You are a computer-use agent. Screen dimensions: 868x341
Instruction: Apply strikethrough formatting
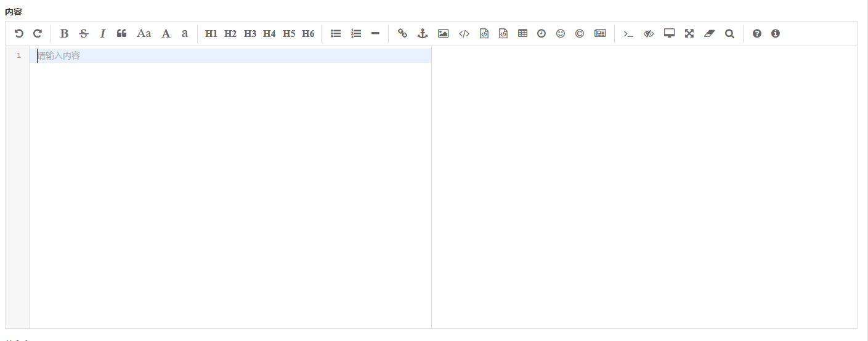pos(84,34)
